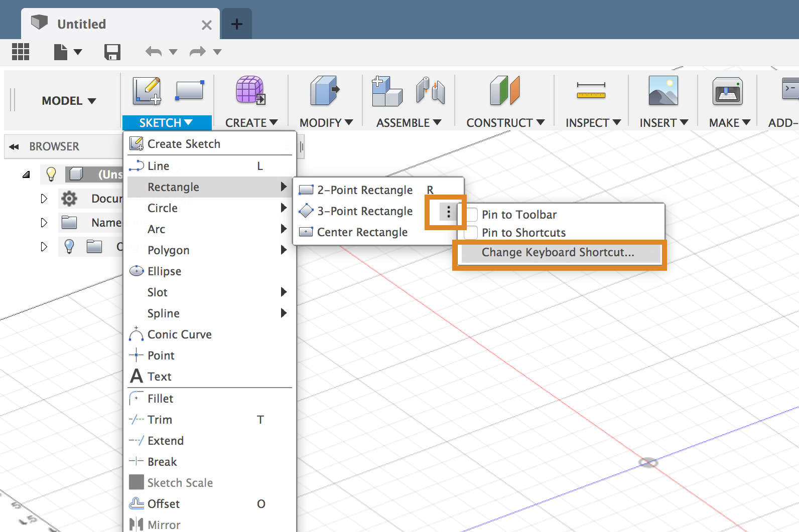The height and width of the screenshot is (532, 799).
Task: Click the Add-Ins scripts icon
Action: point(790,88)
